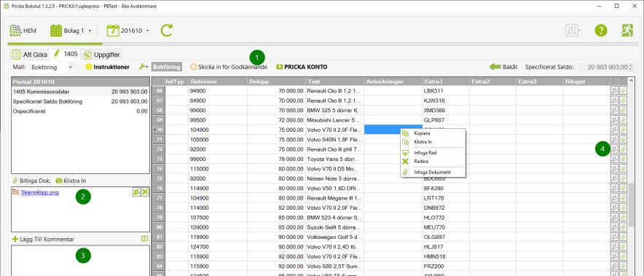
Task: Open the Skärmklipp.png link
Action: (40, 192)
